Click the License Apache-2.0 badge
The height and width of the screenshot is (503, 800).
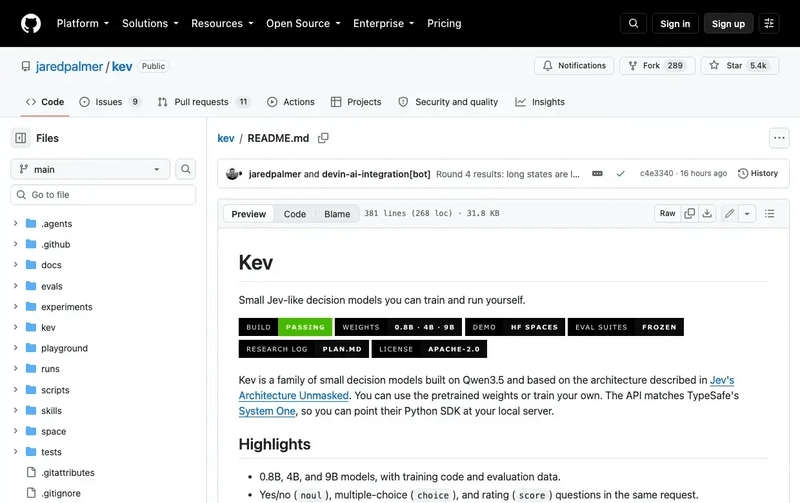[x=429, y=349]
